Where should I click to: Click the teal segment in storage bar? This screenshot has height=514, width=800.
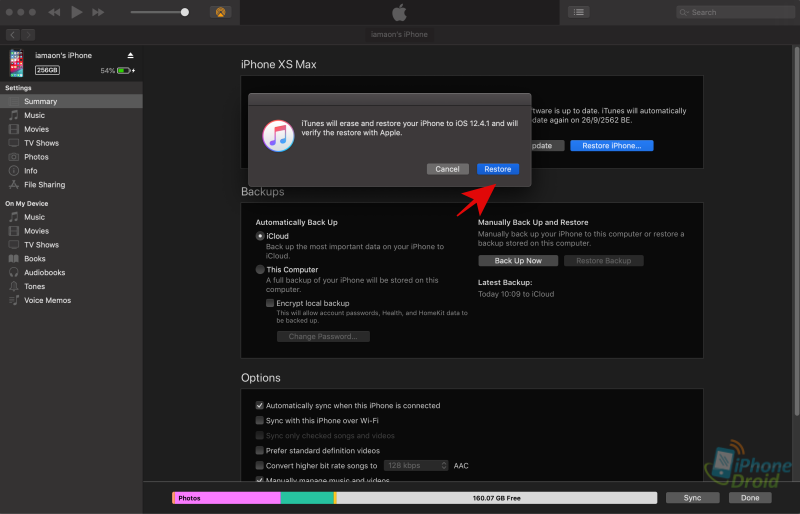[307, 498]
